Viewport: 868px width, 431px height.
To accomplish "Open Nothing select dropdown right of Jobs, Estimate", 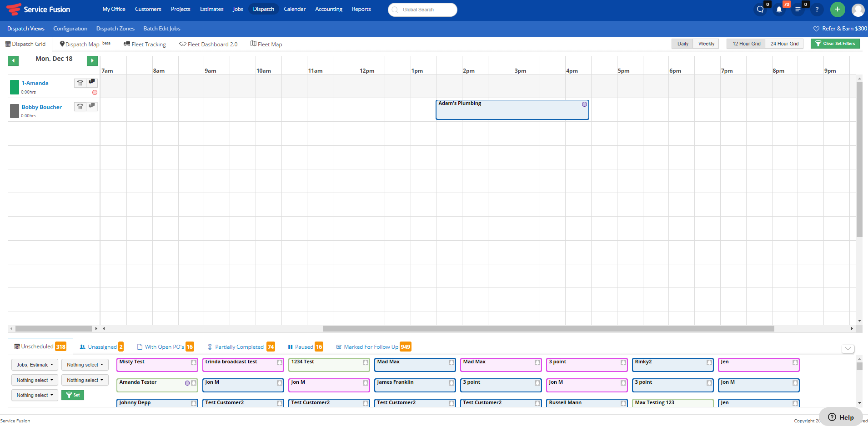I will [85, 365].
